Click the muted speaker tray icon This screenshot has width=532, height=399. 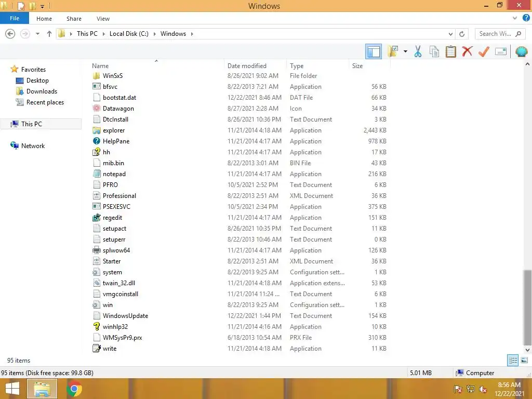click(x=483, y=389)
